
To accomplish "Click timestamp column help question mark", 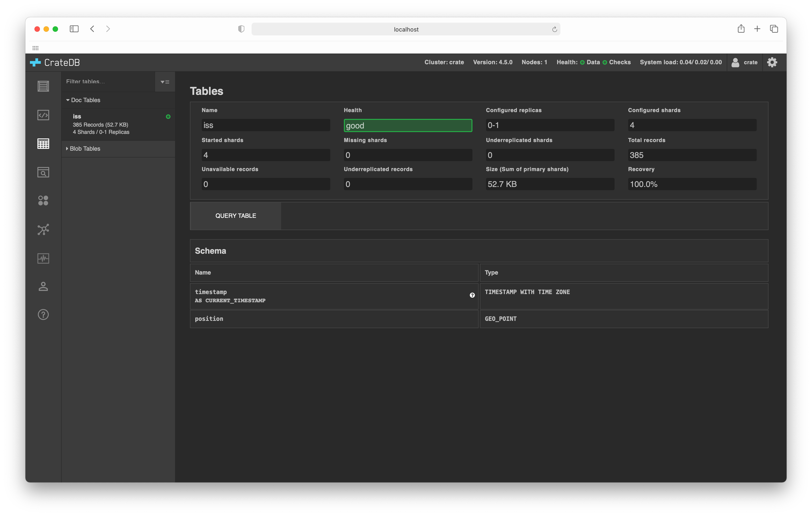I will [x=472, y=295].
